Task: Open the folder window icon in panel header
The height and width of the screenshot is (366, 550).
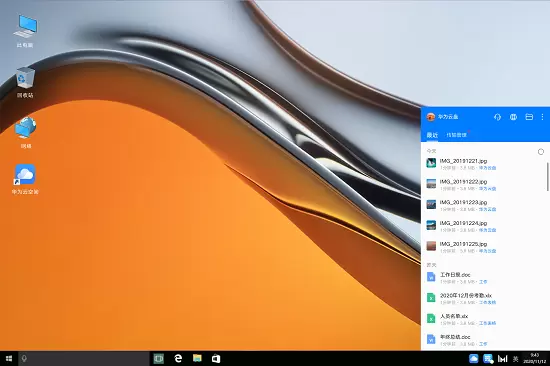Action: (x=529, y=117)
